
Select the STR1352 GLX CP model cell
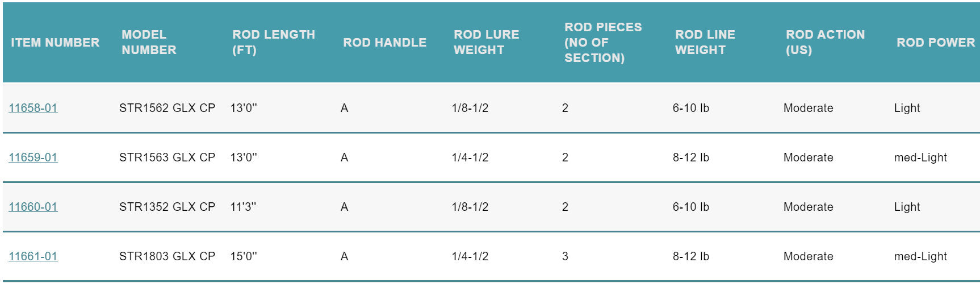pyautogui.click(x=167, y=207)
